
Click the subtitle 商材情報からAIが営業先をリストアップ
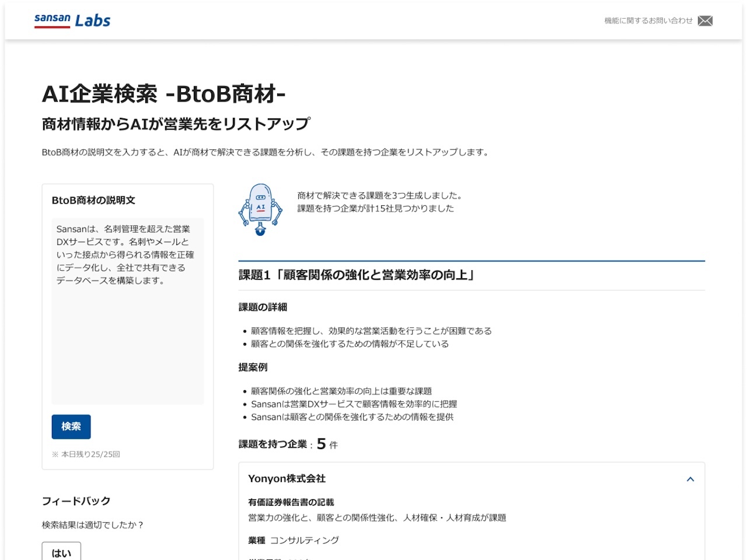click(x=176, y=124)
